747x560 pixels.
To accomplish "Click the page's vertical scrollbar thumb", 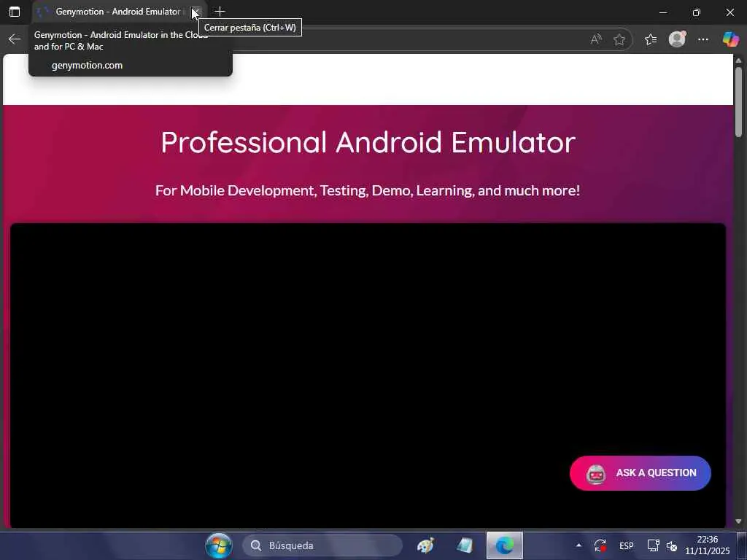I will tap(738, 102).
